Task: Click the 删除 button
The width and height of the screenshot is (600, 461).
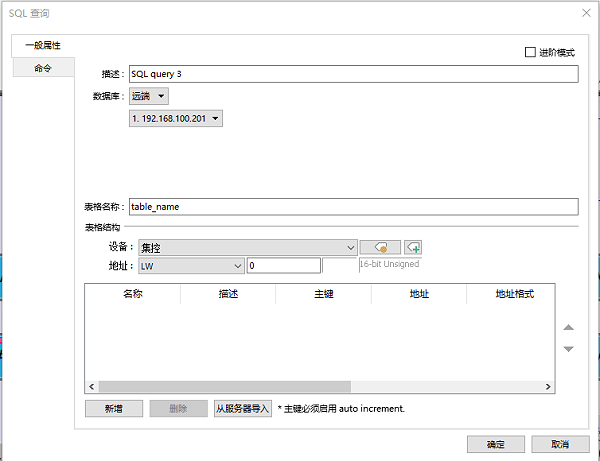Action: coord(178,409)
